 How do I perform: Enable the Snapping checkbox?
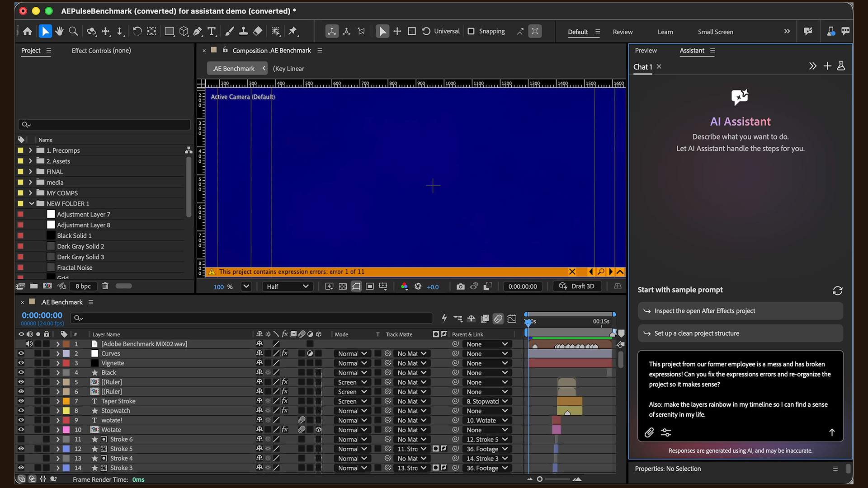point(471,31)
